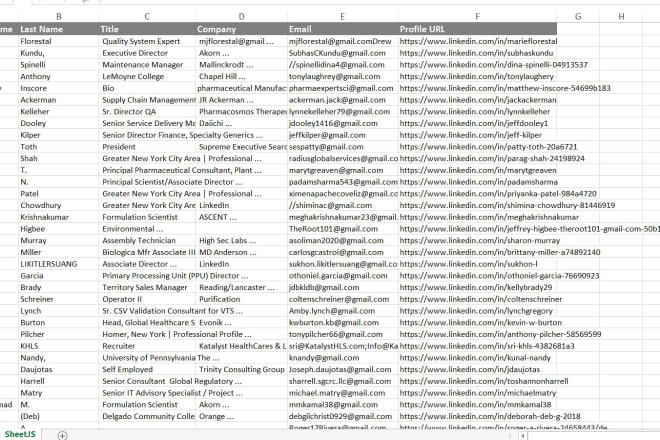Select the Delgado Community College cell
660x440 pixels.
(x=147, y=416)
